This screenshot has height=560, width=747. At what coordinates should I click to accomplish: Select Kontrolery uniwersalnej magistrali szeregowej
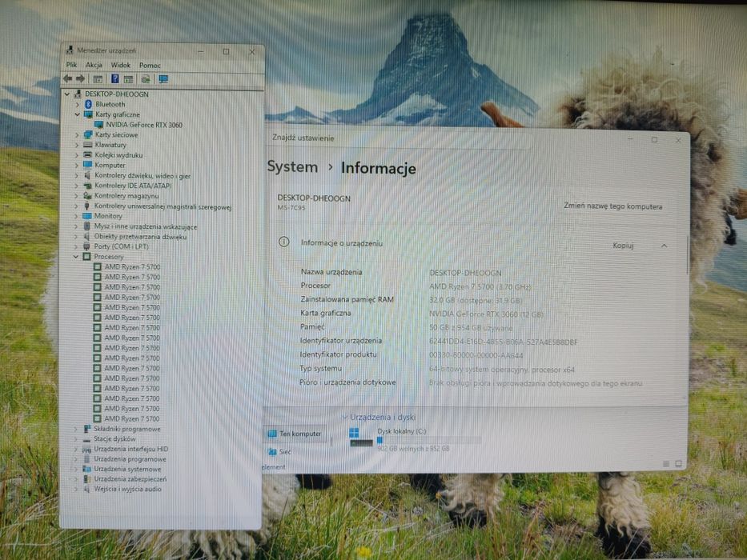click(163, 206)
